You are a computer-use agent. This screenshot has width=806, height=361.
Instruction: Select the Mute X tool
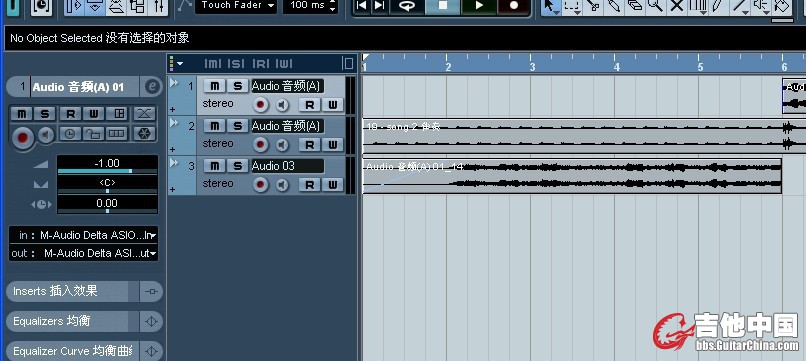pos(677,6)
